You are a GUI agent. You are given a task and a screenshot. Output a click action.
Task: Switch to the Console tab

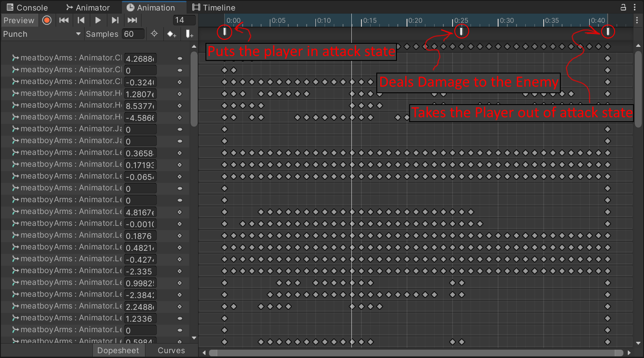coord(27,7)
